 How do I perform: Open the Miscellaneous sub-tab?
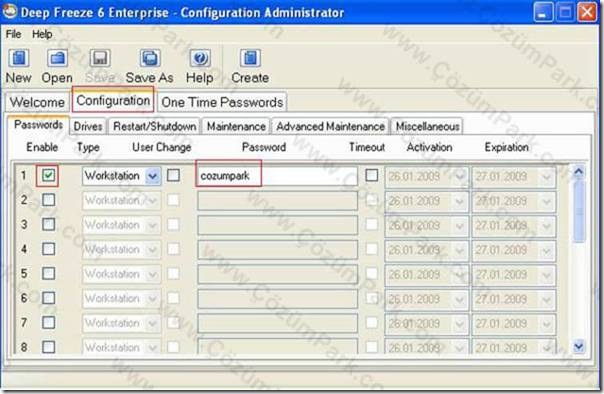tap(427, 126)
